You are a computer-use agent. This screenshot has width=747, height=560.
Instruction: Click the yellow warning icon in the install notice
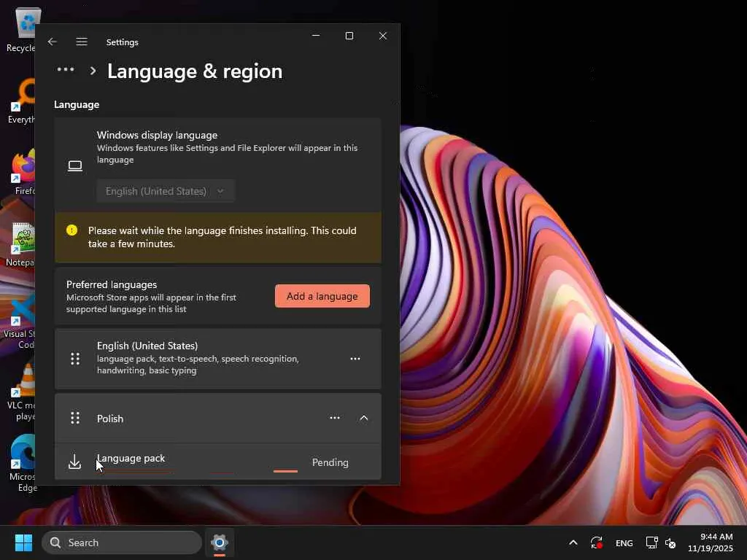[x=72, y=230]
